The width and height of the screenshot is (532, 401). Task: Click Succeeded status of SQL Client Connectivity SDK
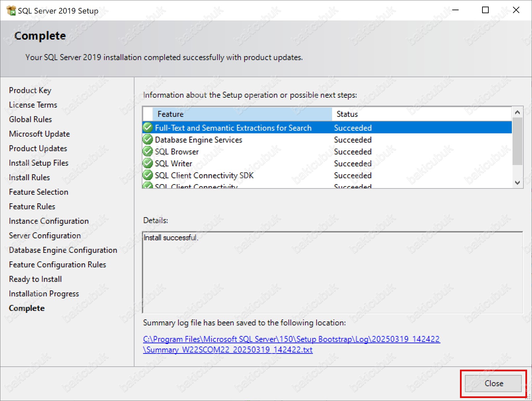click(x=353, y=175)
